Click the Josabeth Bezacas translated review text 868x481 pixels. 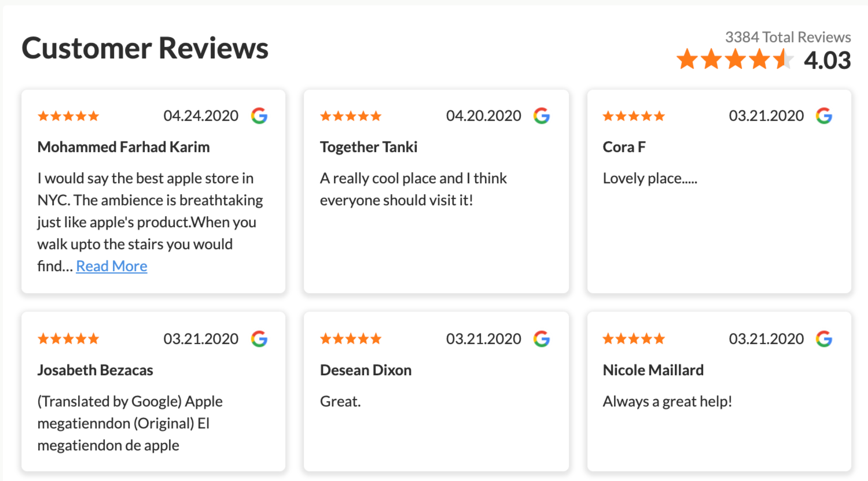[130, 423]
